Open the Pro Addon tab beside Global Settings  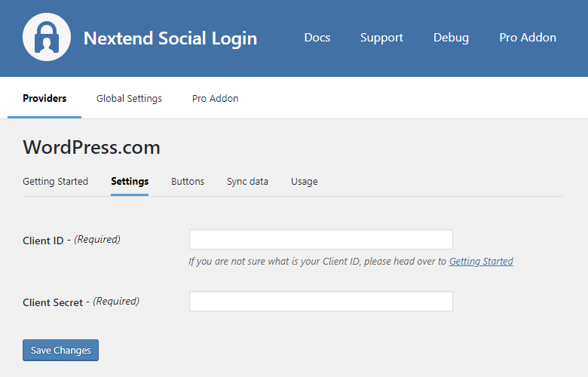[215, 99]
